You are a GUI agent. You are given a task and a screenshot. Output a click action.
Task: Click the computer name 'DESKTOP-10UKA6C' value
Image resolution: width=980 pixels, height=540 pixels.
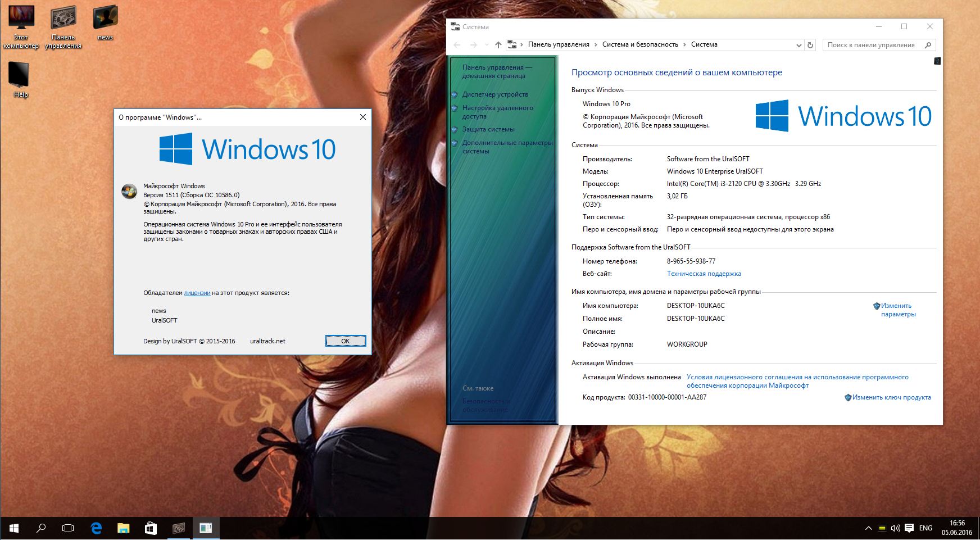[x=696, y=306]
